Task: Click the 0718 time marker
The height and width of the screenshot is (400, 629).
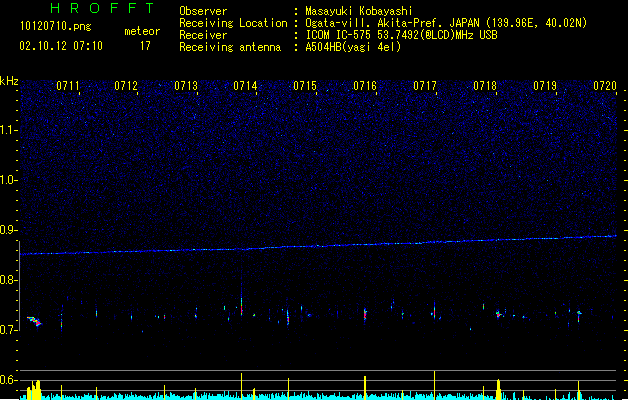Action: point(485,86)
